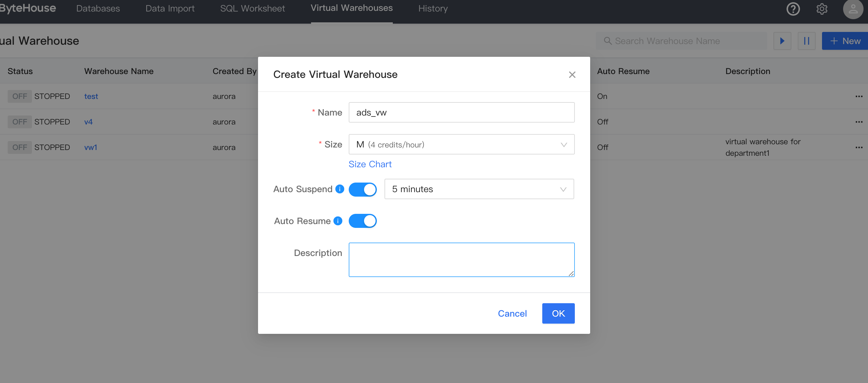Click into the Description text area
The width and height of the screenshot is (868, 383).
461,260
